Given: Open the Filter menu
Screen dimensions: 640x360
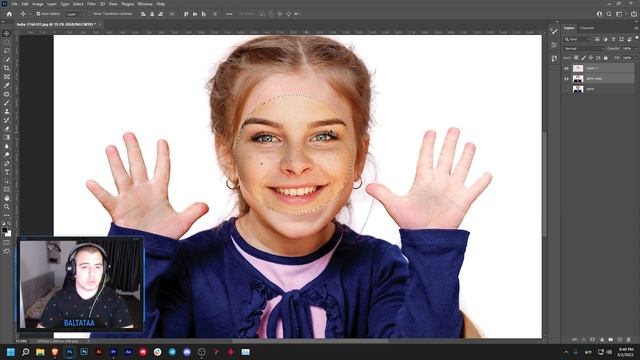Looking at the screenshot, I should pyautogui.click(x=91, y=4).
